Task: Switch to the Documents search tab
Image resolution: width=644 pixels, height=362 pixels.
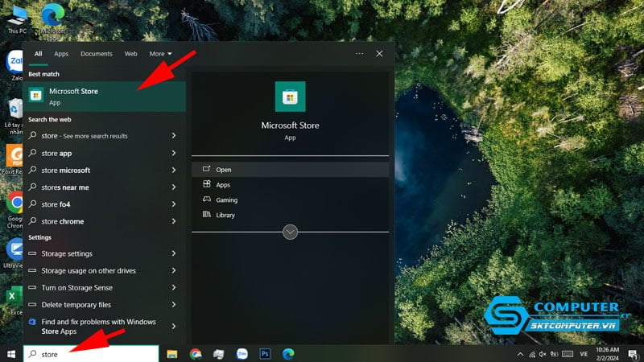Action: (x=96, y=54)
